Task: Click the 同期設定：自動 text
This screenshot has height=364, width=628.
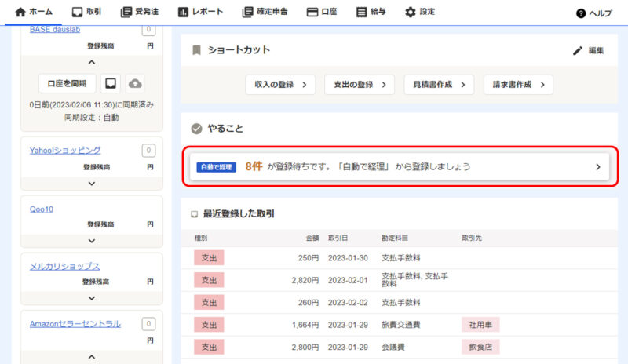Action: (x=92, y=118)
